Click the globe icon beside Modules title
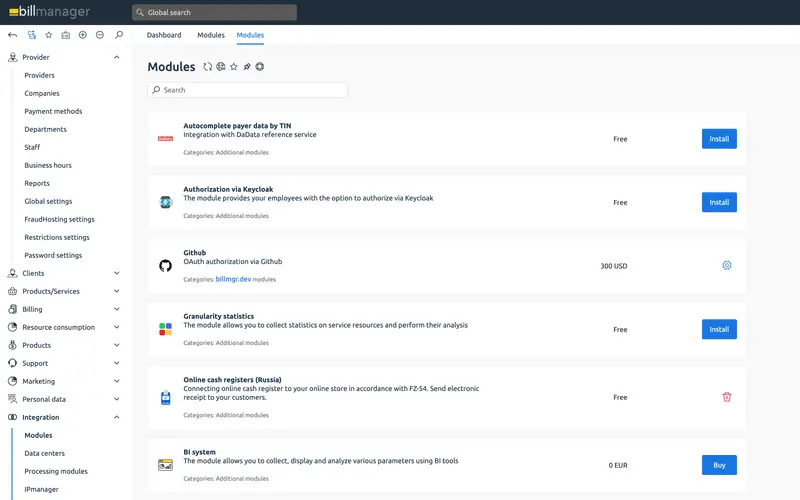 220,67
